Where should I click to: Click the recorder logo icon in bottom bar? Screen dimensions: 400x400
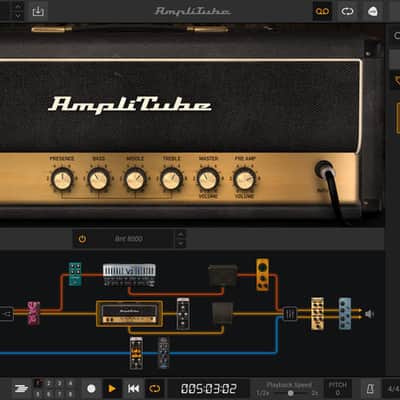pyautogui.click(x=21, y=389)
